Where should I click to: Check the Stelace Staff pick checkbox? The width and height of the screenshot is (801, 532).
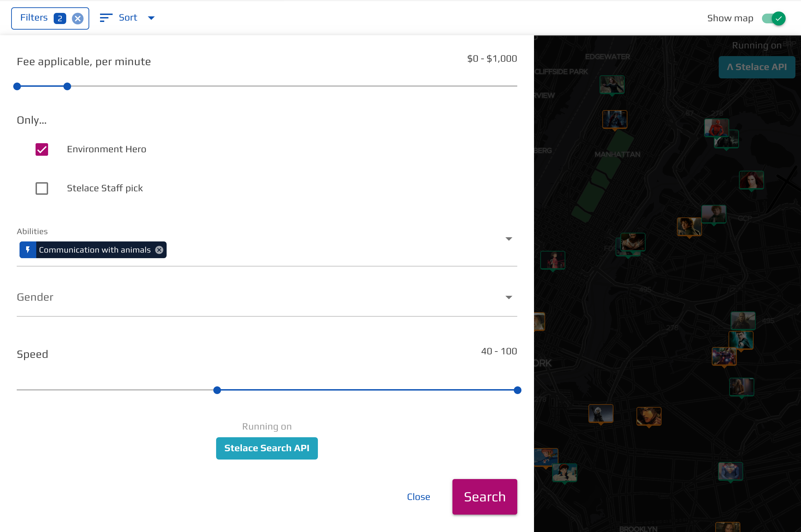(42, 188)
